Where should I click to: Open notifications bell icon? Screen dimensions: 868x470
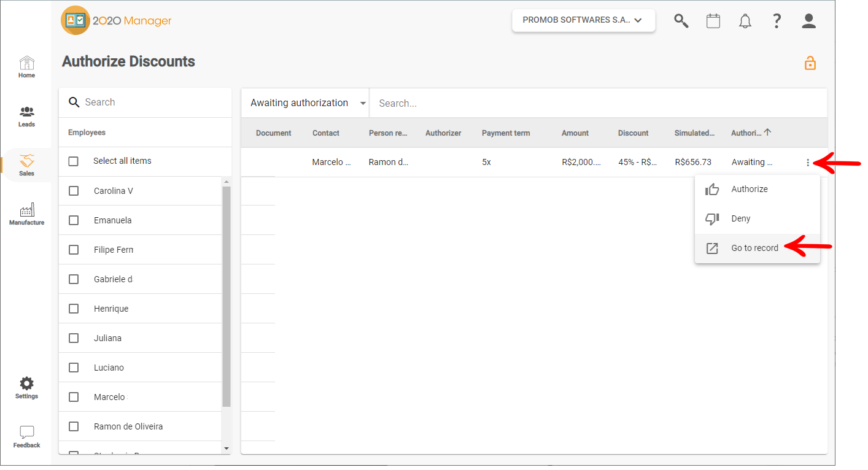(745, 21)
